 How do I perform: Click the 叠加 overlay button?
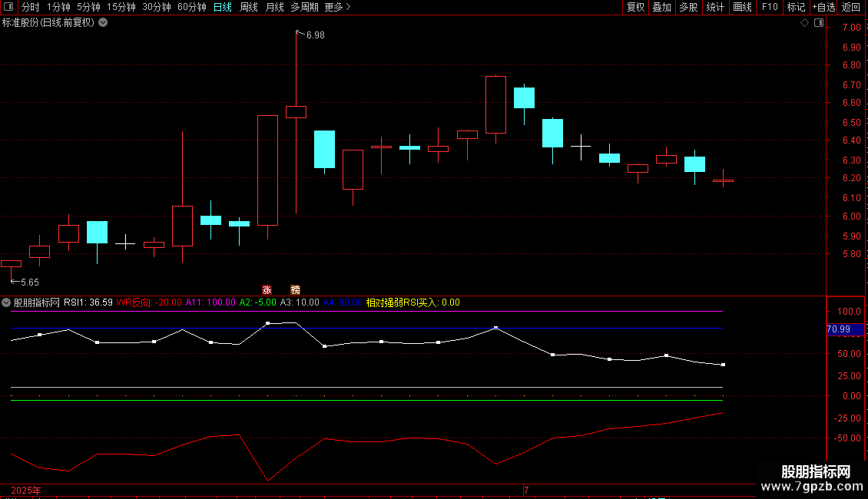coord(662,7)
